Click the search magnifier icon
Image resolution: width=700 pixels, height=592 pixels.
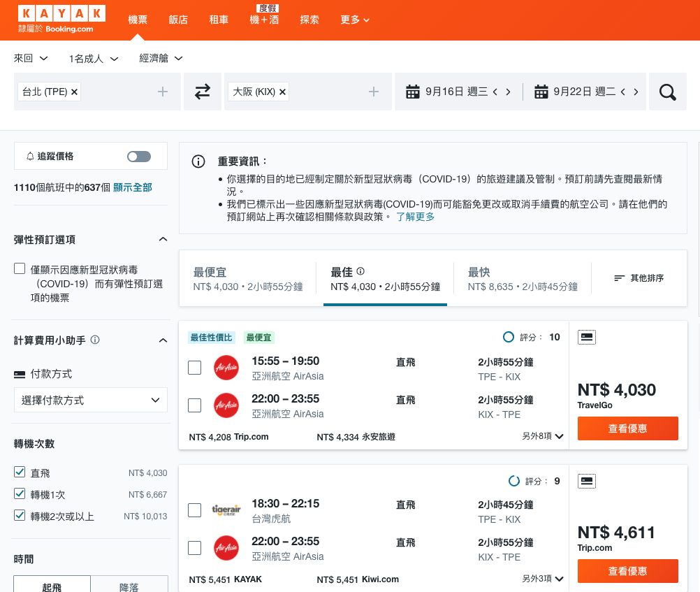[x=667, y=92]
